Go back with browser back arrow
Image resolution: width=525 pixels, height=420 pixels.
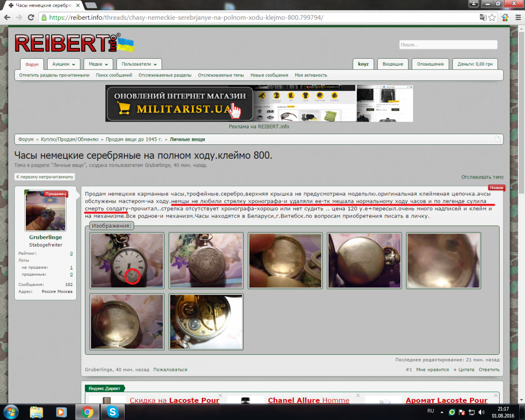tap(7, 17)
